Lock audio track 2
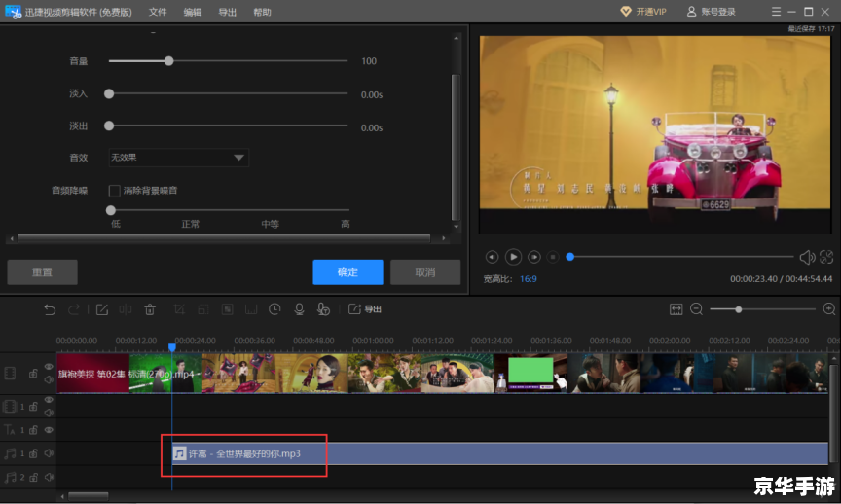 click(x=33, y=477)
